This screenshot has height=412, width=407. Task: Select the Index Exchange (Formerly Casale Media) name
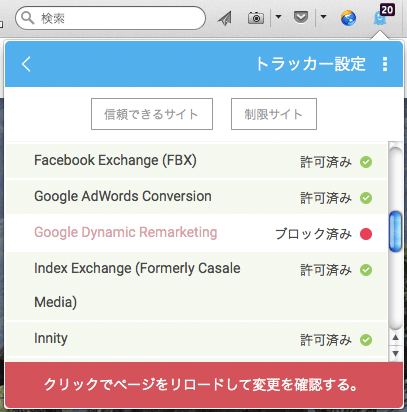point(137,285)
